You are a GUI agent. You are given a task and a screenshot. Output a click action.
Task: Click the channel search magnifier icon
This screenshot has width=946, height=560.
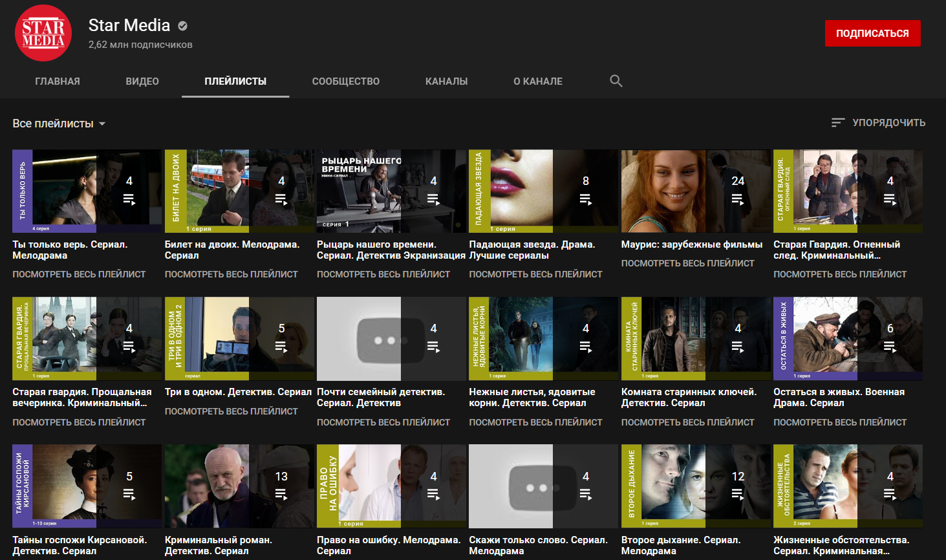point(616,81)
